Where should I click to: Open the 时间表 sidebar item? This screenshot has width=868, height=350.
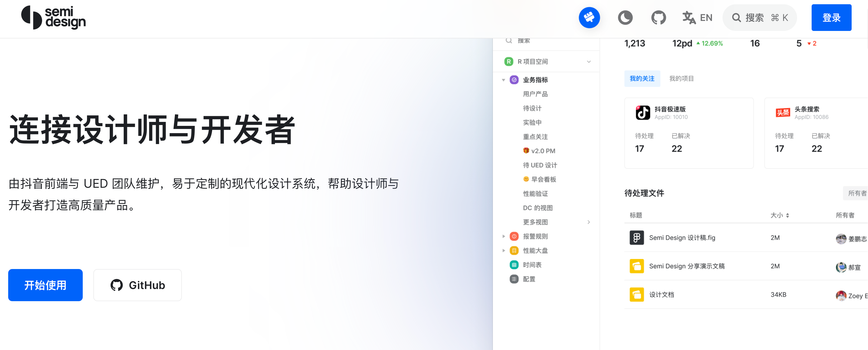coord(532,265)
